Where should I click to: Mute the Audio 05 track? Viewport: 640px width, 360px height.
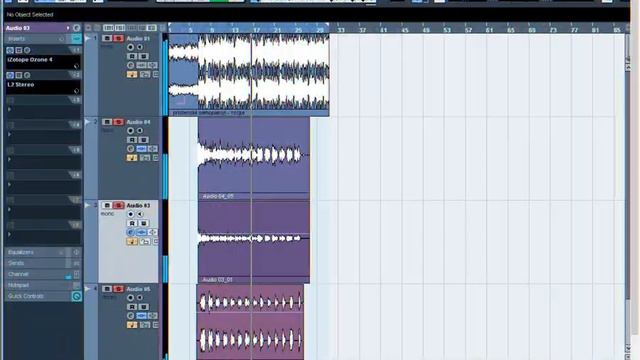[x=107, y=289]
